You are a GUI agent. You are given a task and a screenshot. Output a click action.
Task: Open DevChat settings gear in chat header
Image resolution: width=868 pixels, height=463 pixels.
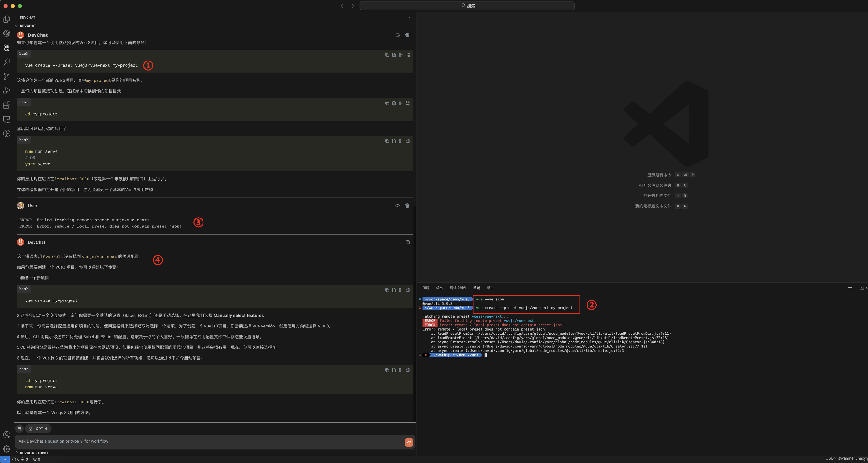pos(407,35)
